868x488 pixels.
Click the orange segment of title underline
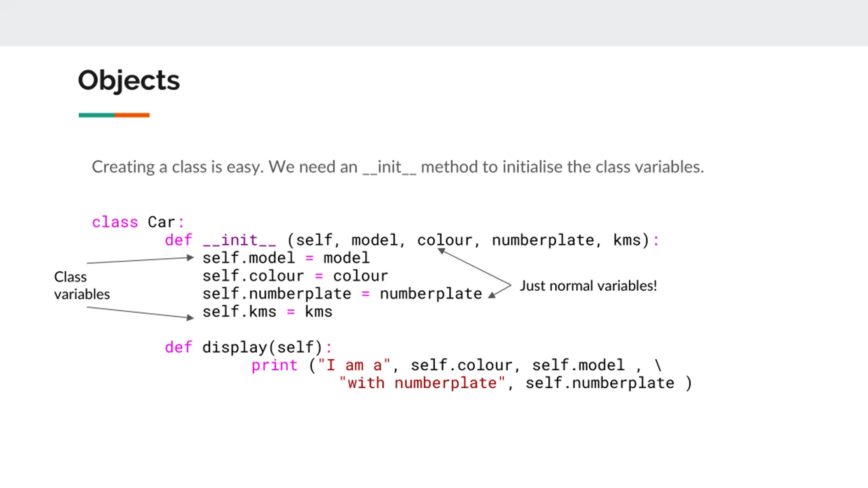[132, 115]
